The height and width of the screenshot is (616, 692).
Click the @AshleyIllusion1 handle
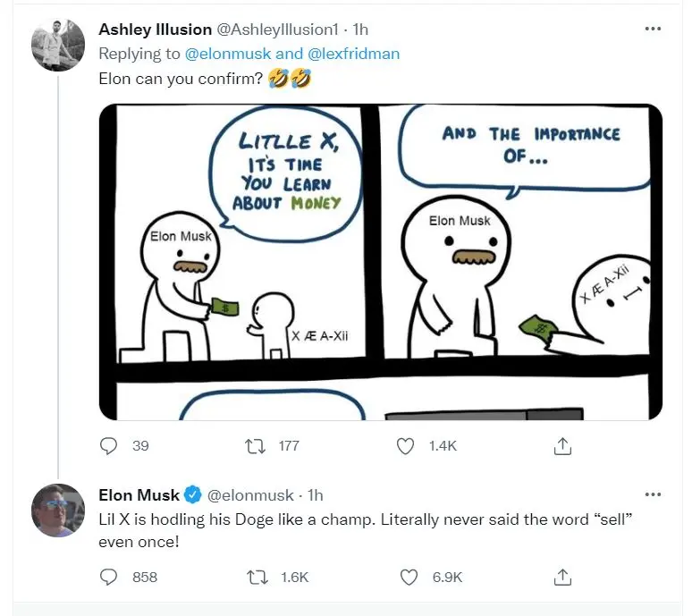(278, 30)
